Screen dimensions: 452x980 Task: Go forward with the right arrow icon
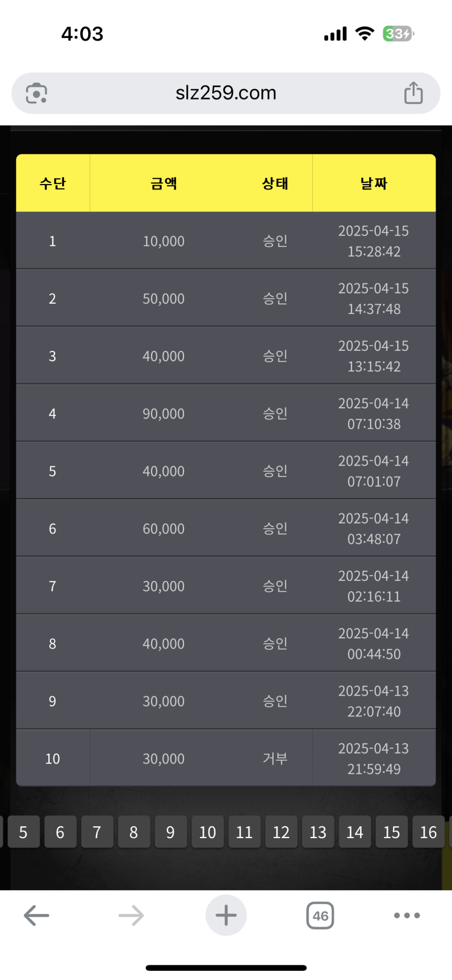point(131,916)
